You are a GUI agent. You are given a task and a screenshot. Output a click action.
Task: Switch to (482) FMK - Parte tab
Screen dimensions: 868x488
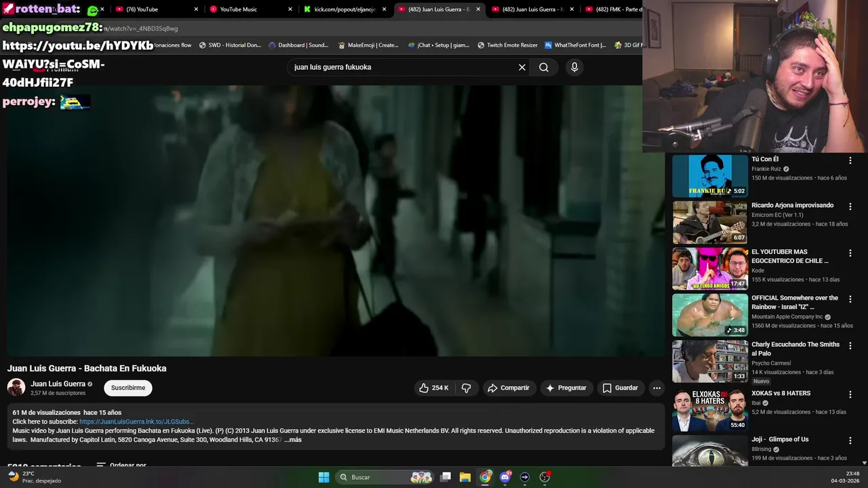(x=614, y=9)
